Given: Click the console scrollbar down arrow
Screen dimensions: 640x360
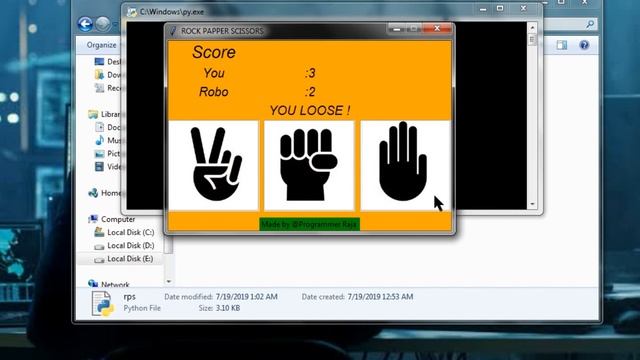Looking at the screenshot, I should click(x=532, y=204).
